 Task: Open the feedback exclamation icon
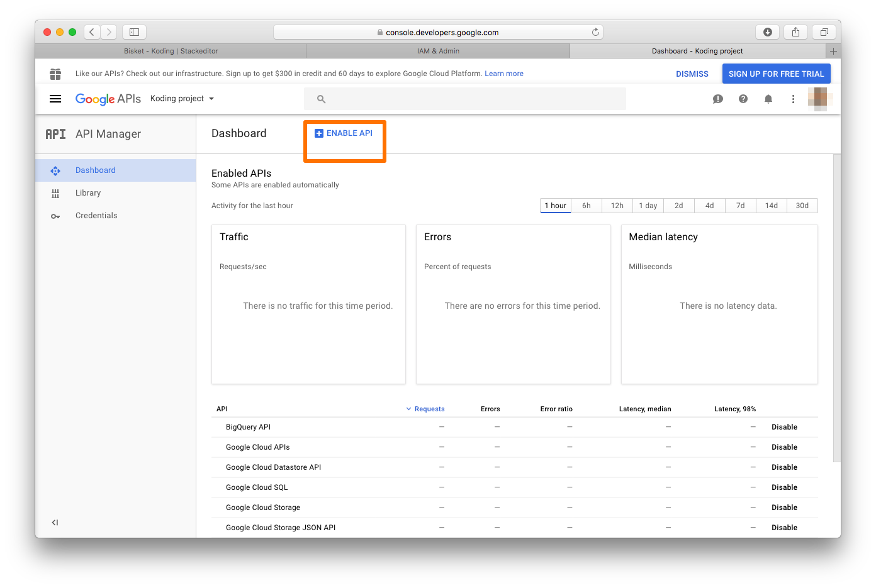(717, 99)
